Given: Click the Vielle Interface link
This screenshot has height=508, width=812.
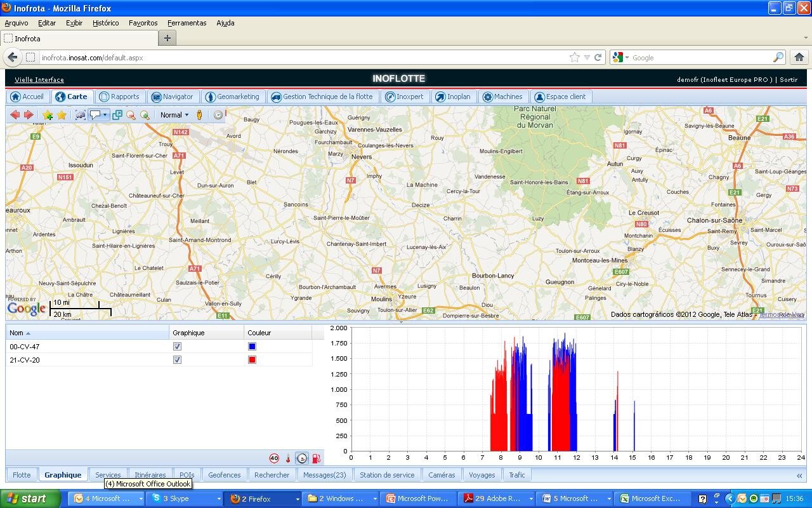Looking at the screenshot, I should [39, 79].
